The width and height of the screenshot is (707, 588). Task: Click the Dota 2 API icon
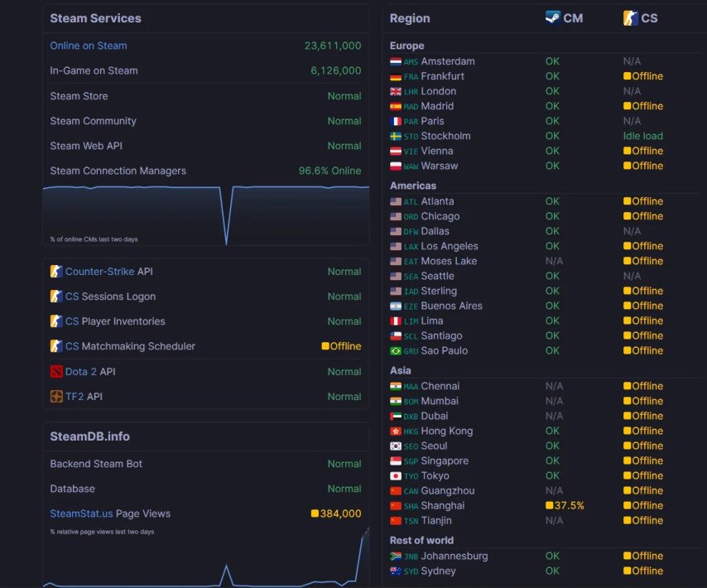[x=56, y=372]
